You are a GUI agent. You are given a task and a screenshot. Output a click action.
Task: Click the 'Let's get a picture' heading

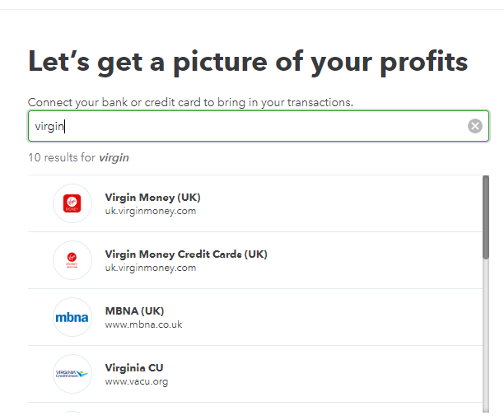click(248, 61)
